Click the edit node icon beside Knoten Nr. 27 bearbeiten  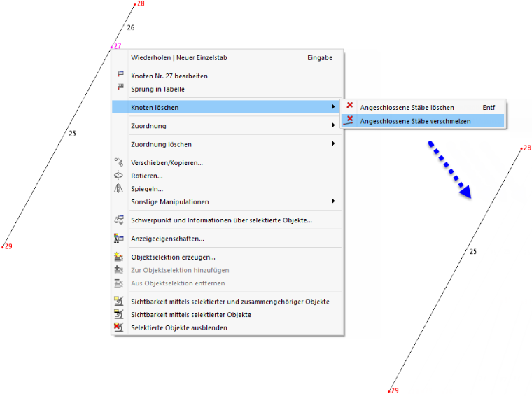coord(120,73)
